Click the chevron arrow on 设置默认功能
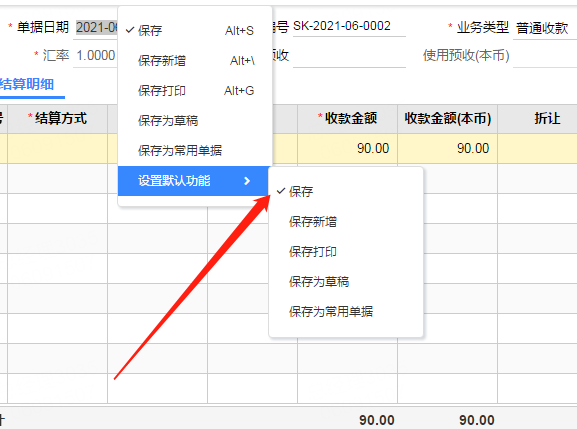Viewport: 577px width, 429px height. pos(247,181)
